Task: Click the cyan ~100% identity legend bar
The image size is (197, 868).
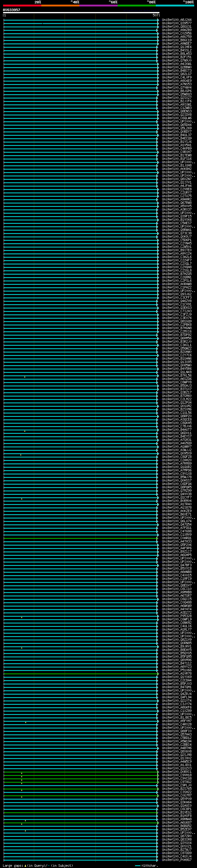Action: click(x=175, y=6)
